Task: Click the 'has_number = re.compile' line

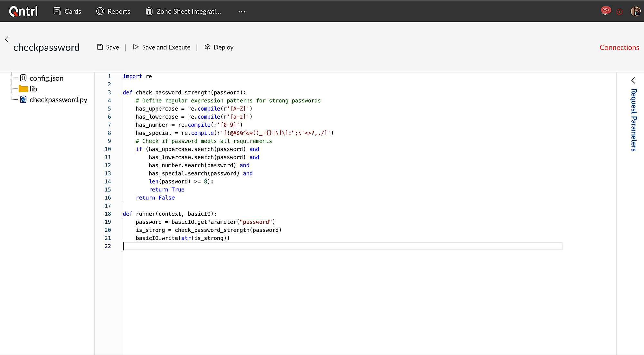Action: click(189, 125)
